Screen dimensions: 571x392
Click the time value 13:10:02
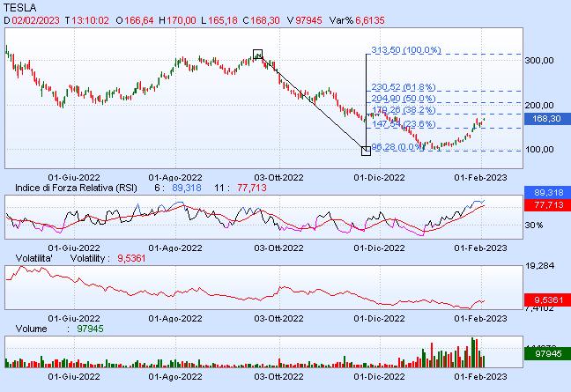pyautogui.click(x=90, y=20)
